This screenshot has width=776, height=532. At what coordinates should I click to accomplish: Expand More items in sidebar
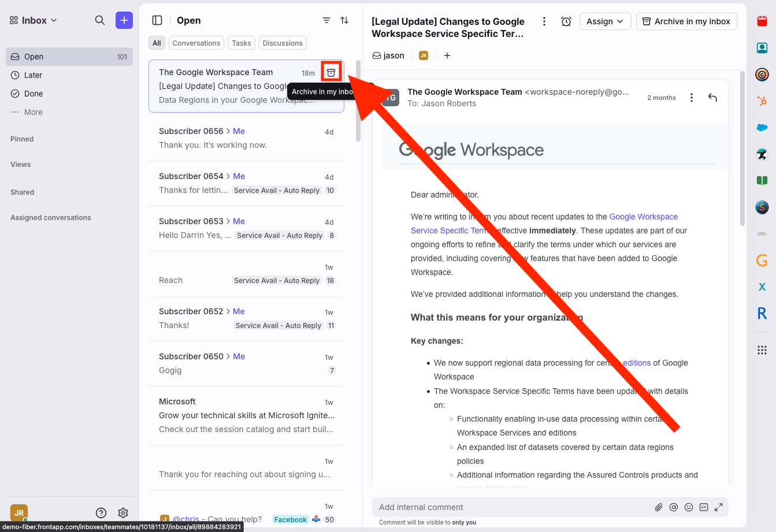coord(33,112)
